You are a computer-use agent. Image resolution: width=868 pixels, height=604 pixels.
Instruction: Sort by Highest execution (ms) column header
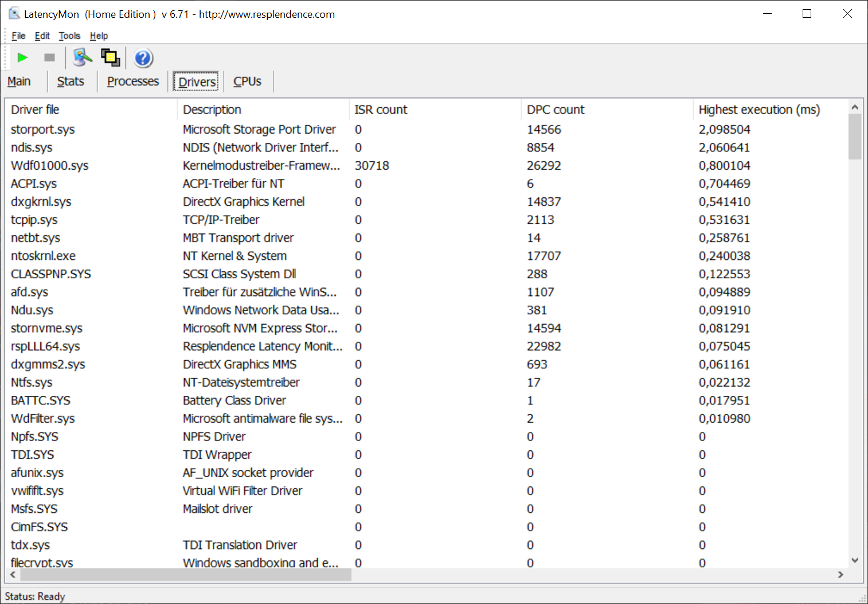click(x=758, y=110)
